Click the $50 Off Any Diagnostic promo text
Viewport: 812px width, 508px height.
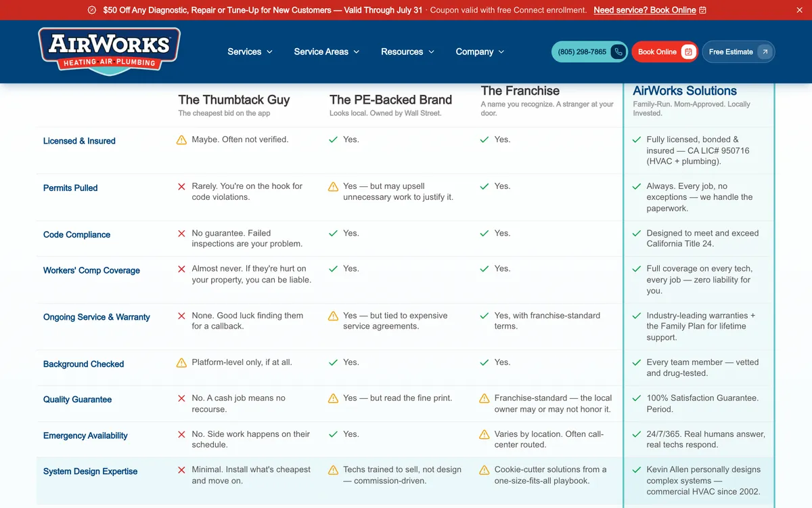coord(263,10)
